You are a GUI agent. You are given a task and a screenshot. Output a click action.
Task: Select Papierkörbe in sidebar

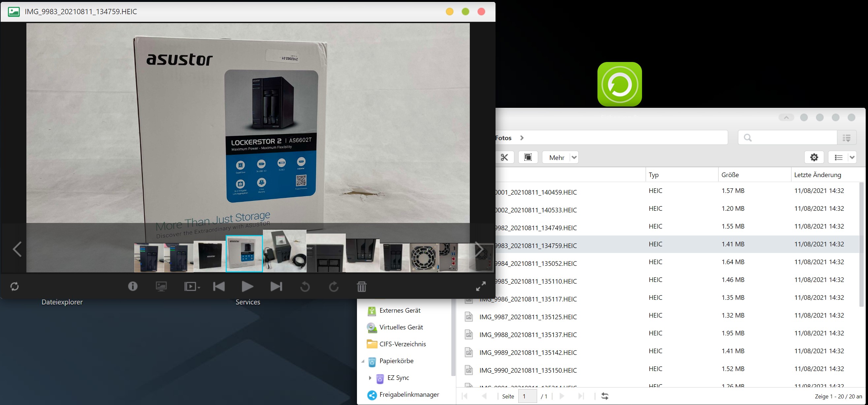click(396, 361)
